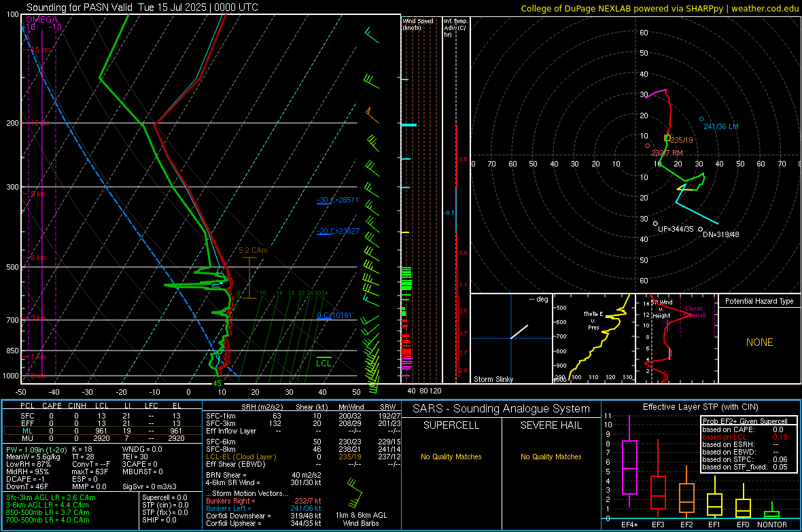Click the 'MeanW = 5.6g/kg' value
802x532 pixels.
coord(33,457)
